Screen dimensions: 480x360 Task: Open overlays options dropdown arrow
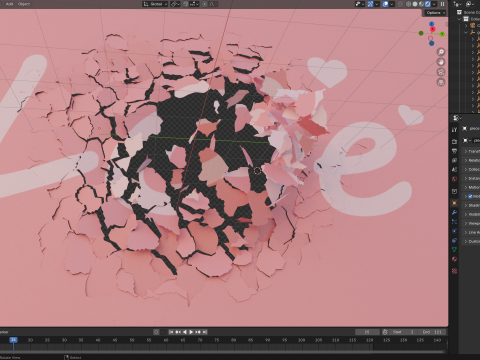(x=392, y=4)
